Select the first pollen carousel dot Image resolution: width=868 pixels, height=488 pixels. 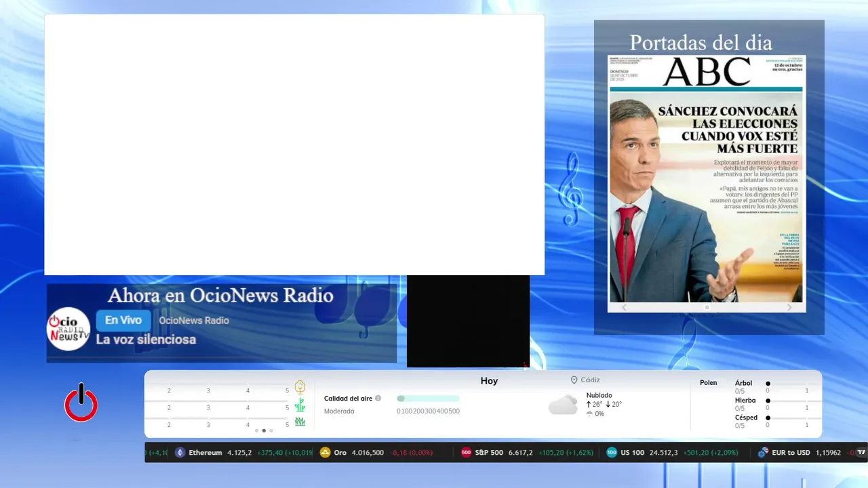(x=256, y=430)
